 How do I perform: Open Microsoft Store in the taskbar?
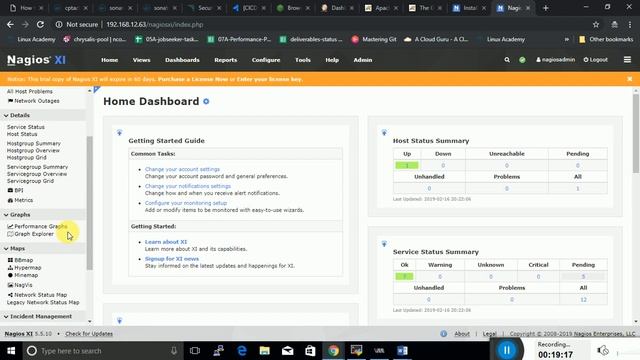(x=310, y=351)
